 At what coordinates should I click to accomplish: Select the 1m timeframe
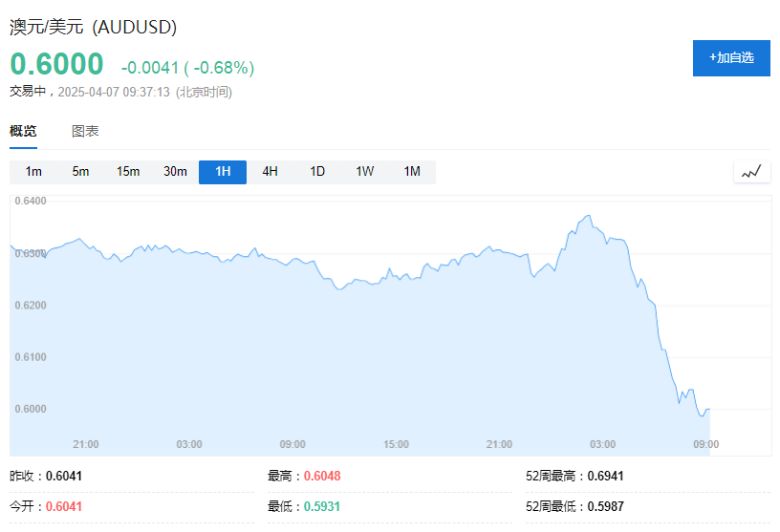click(33, 172)
